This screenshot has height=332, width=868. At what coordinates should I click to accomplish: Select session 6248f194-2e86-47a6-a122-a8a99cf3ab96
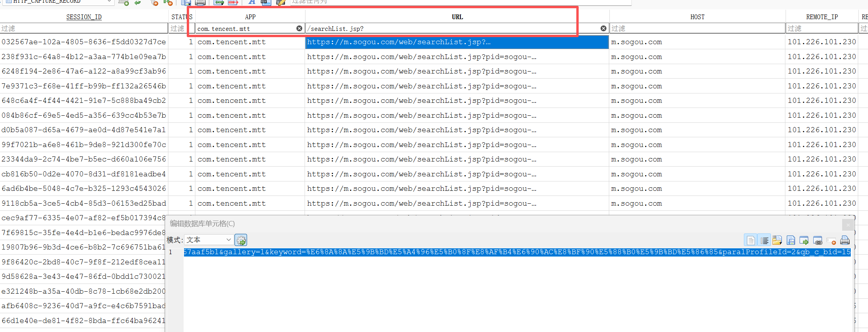click(x=84, y=71)
